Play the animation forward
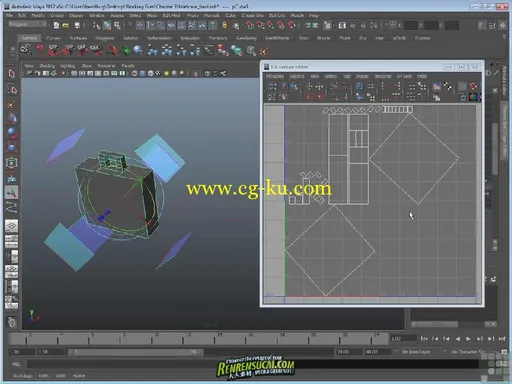Screen dimensions: 512x384 (x=468, y=339)
